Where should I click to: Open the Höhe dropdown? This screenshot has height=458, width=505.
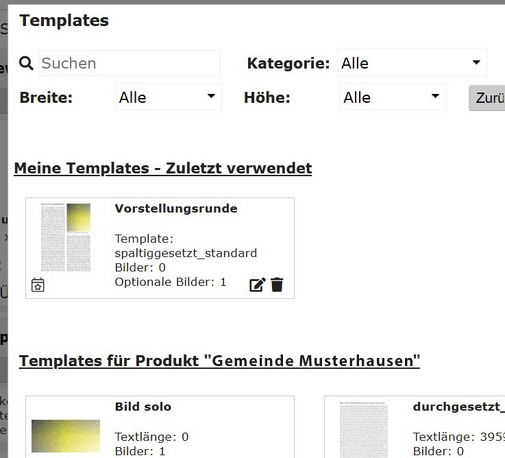(393, 97)
